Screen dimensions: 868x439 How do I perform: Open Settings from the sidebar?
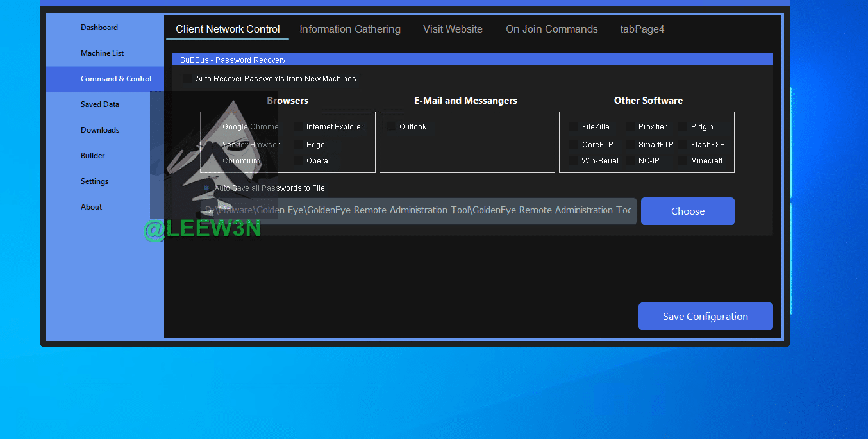(x=94, y=181)
